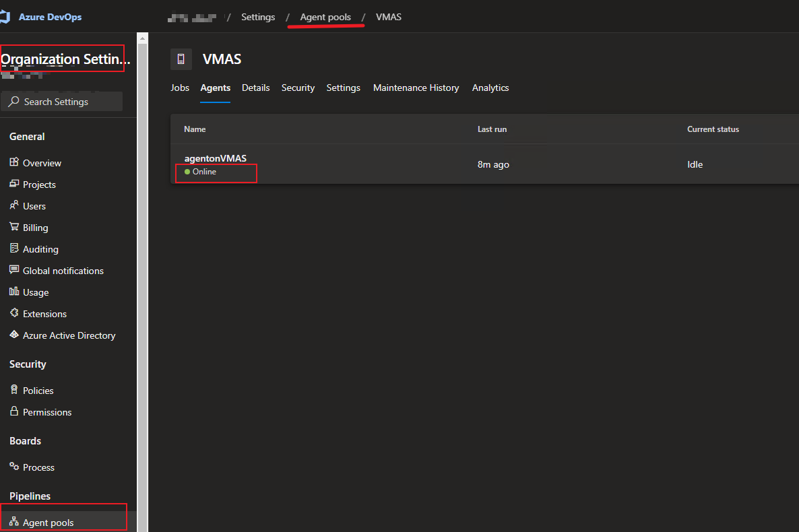Click the Users icon in sidebar

click(x=13, y=205)
